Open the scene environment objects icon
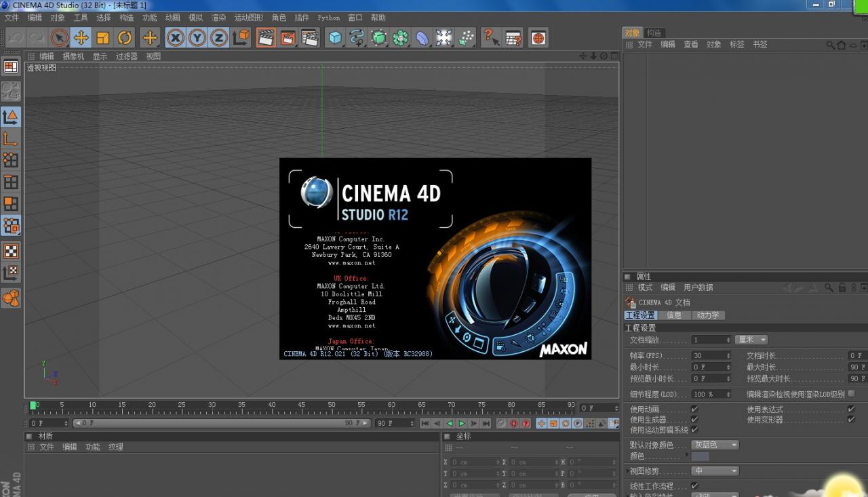The width and height of the screenshot is (868, 497). (x=444, y=38)
